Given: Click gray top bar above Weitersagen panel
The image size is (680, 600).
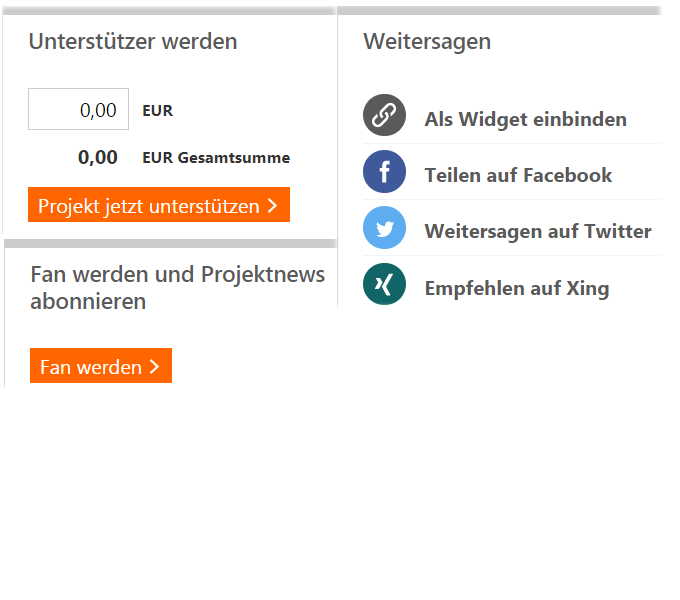Looking at the screenshot, I should click(499, 10).
